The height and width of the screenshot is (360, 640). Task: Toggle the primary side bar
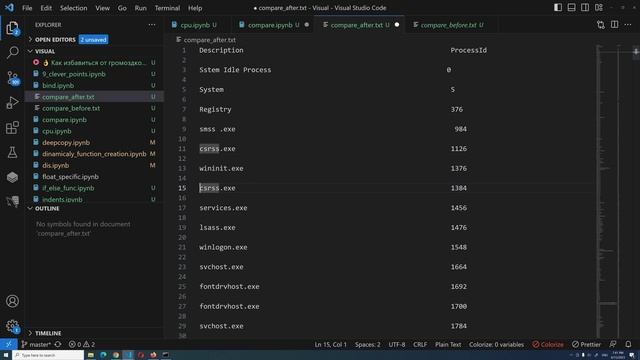click(x=558, y=8)
